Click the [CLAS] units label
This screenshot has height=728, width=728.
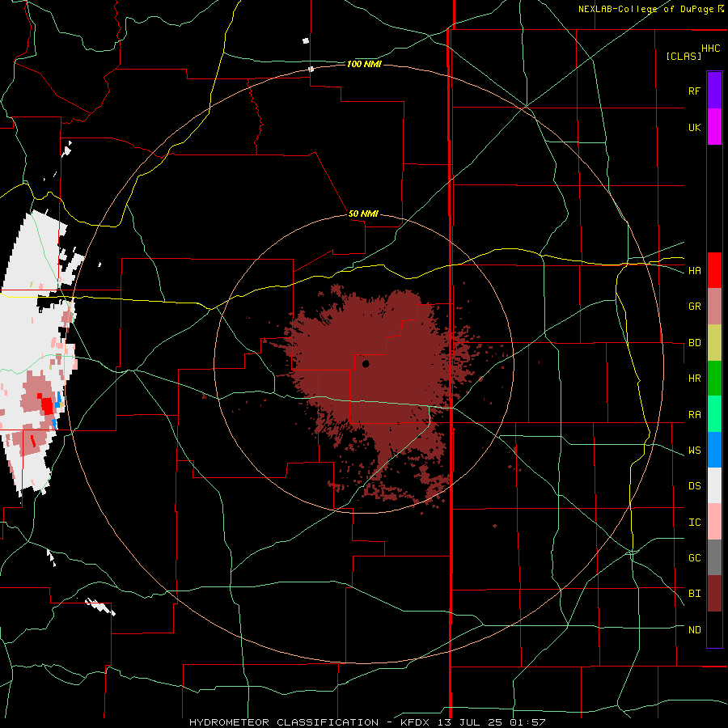click(x=684, y=56)
